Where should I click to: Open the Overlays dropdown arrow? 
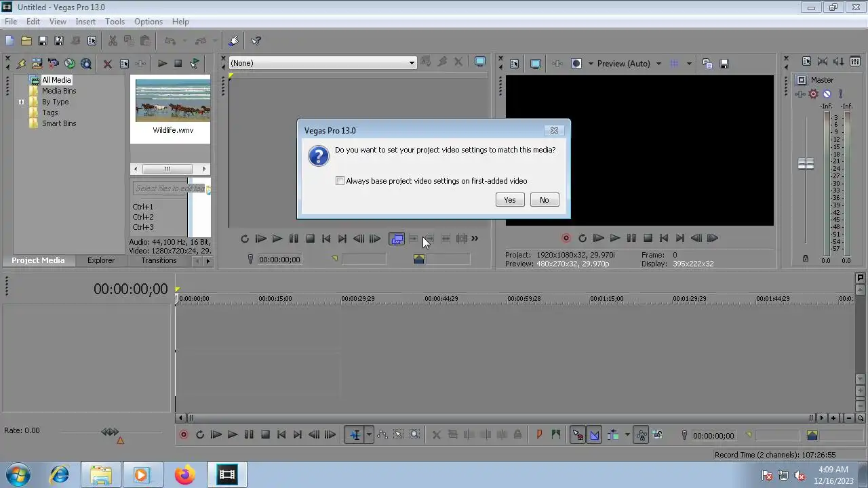pyautogui.click(x=689, y=64)
